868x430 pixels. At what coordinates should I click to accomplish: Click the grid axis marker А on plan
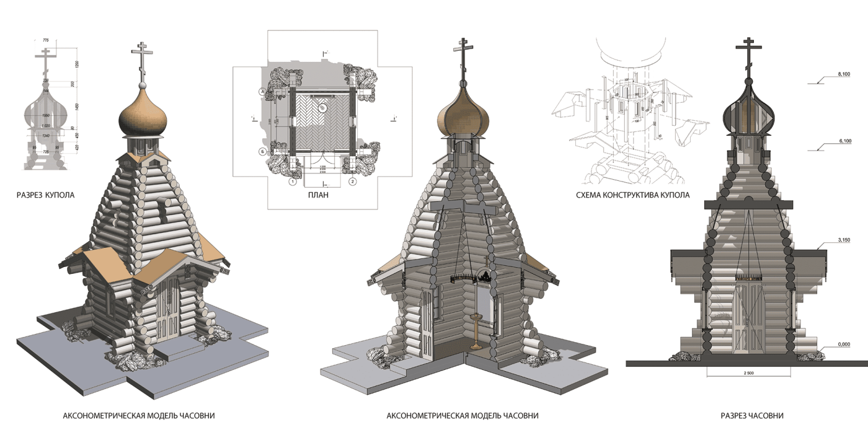[x=262, y=91]
